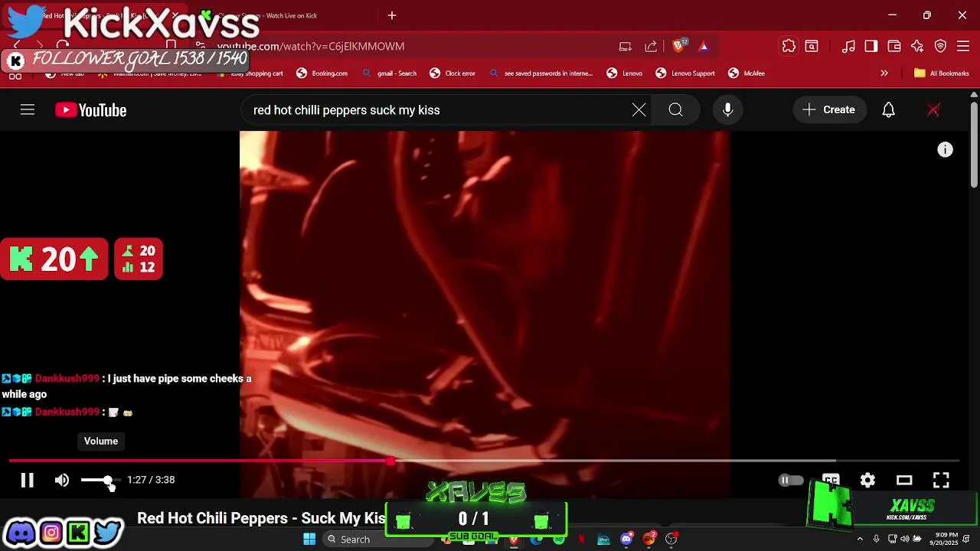Mute the video with speaker icon
Viewport: 980px width, 551px height.
pyautogui.click(x=62, y=480)
